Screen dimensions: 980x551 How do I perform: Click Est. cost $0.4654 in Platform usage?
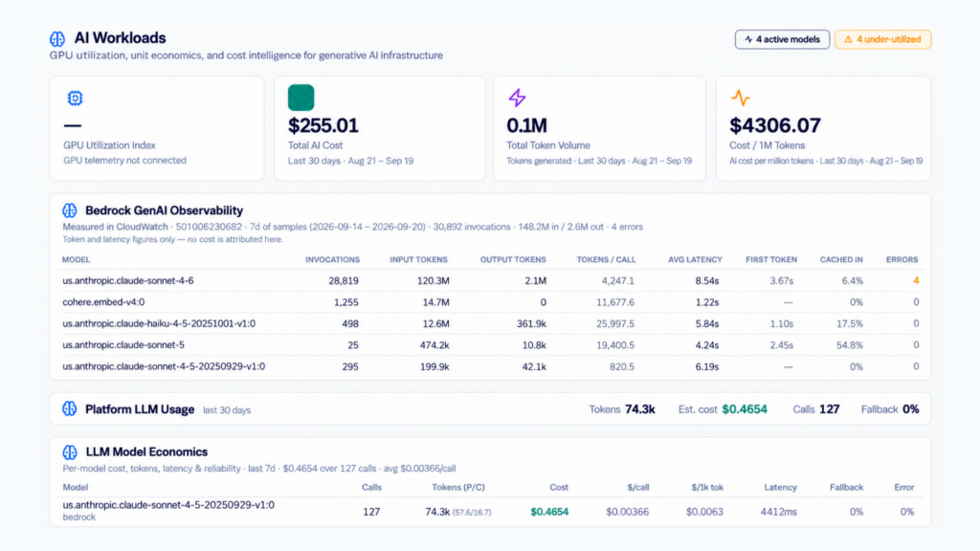pos(723,409)
